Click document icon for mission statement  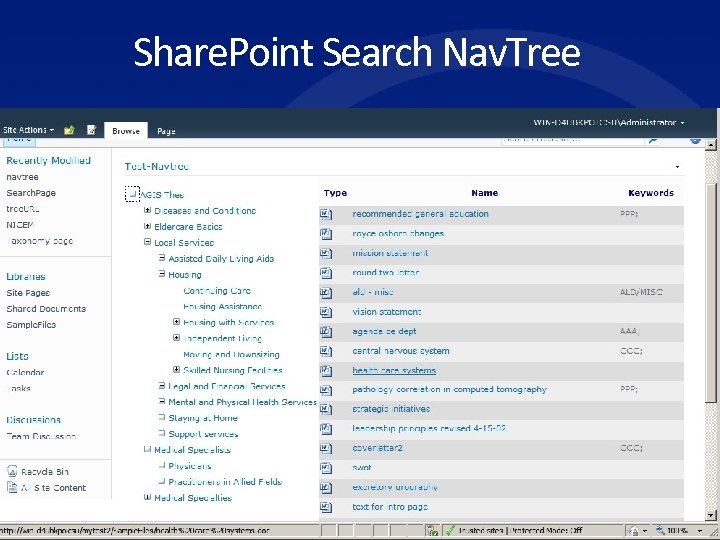tap(326, 253)
